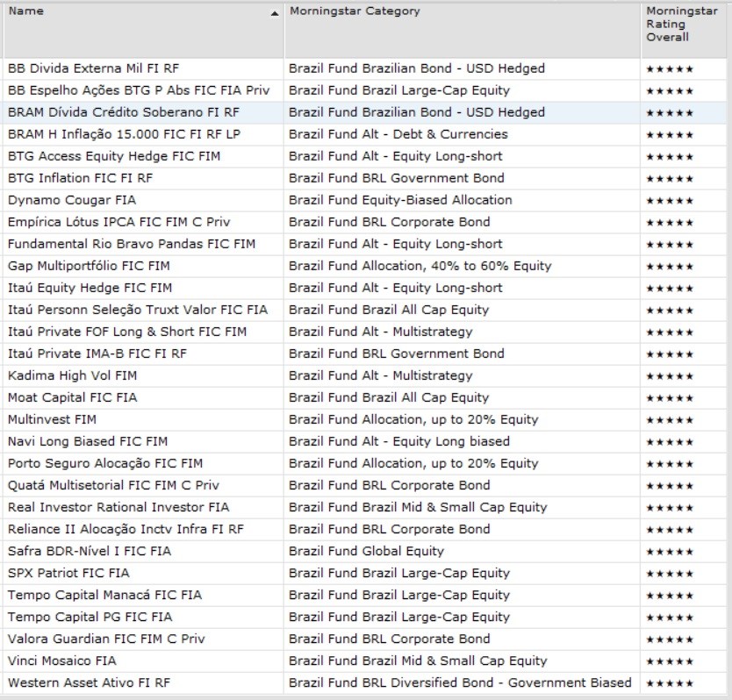Open the Moat Capital FIC FIA fund

point(72,397)
